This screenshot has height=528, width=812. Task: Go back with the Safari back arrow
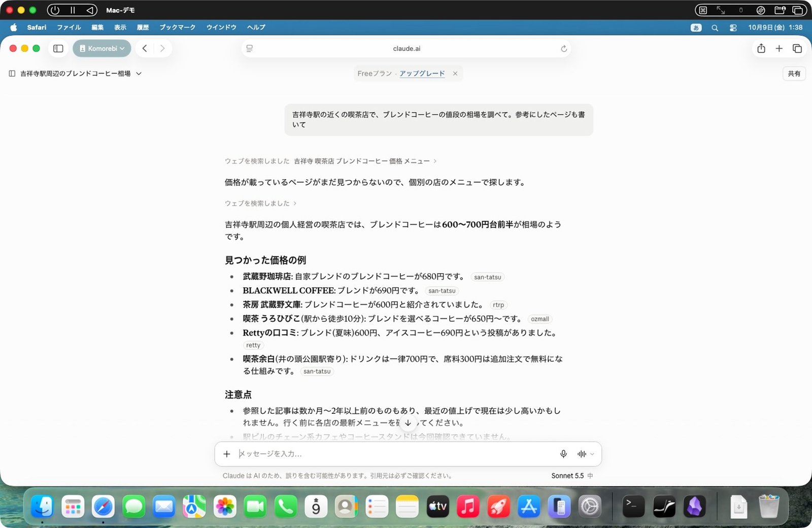click(x=145, y=48)
